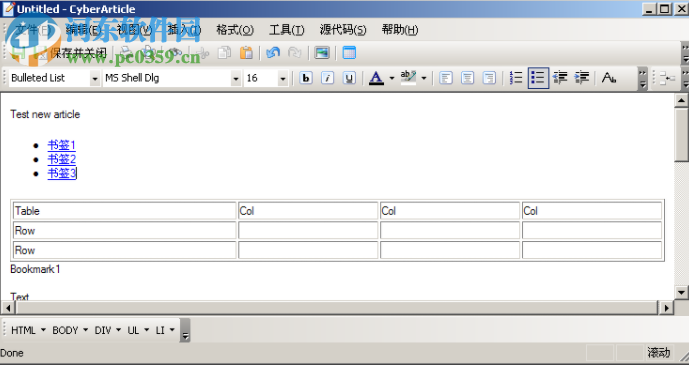
Task: Click the Paste clipboard icon
Action: (246, 53)
